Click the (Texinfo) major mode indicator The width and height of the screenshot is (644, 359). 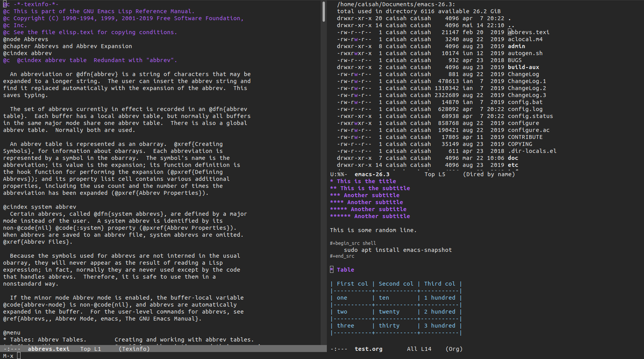(x=134, y=349)
